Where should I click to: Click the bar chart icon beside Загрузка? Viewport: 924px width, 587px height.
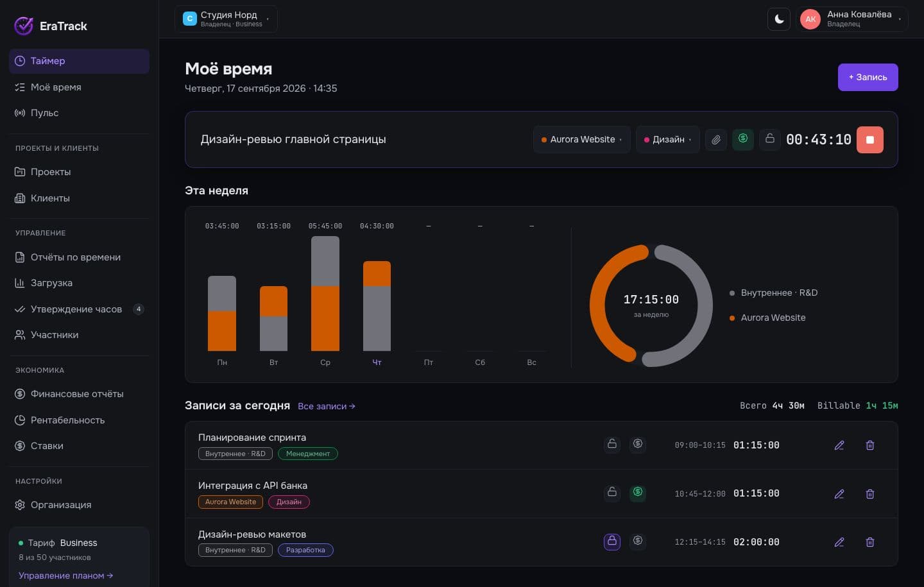(x=20, y=283)
